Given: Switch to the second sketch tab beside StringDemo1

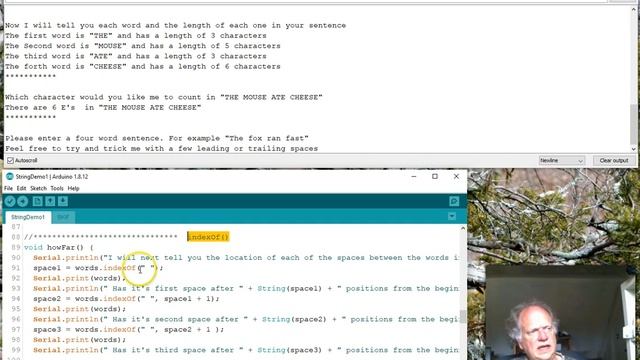Looking at the screenshot, I should pos(63,217).
